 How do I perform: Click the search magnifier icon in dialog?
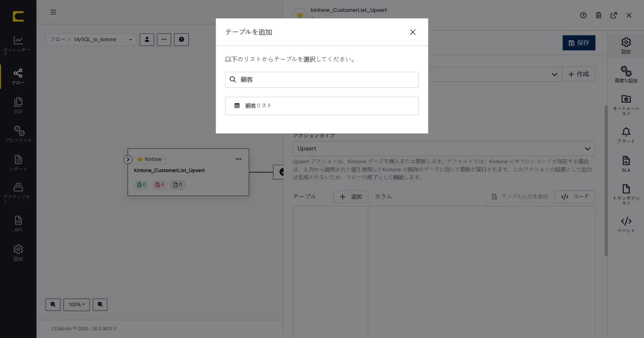click(x=233, y=80)
